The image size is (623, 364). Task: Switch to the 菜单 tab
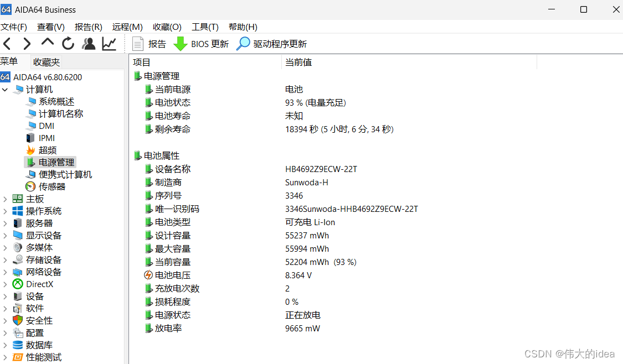tap(9, 61)
